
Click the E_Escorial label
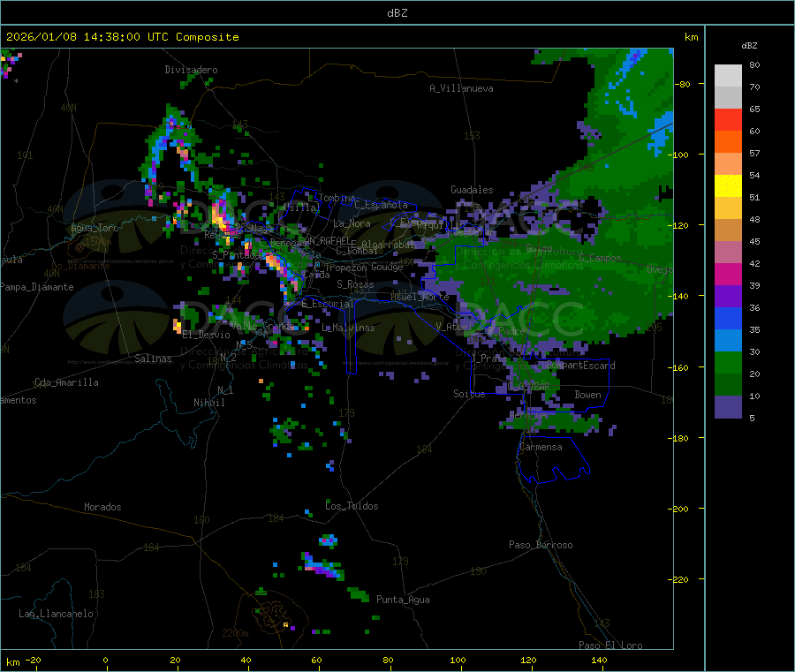click(328, 304)
